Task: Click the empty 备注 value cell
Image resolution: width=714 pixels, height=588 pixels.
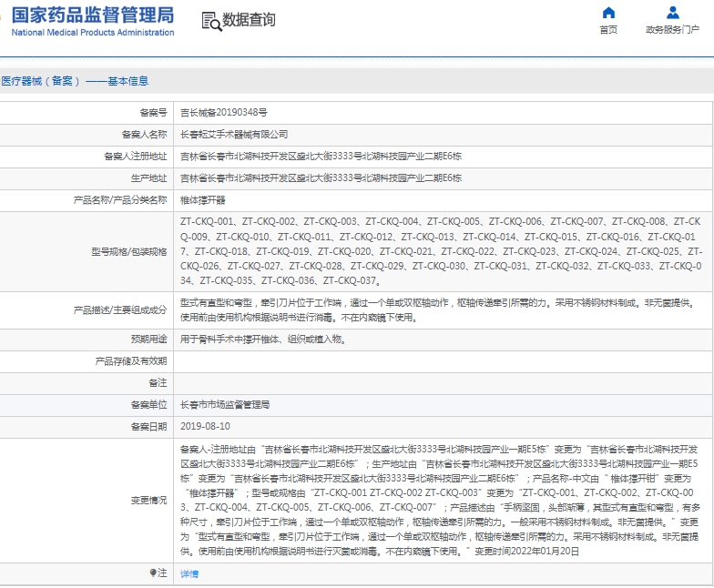Action: (x=443, y=383)
